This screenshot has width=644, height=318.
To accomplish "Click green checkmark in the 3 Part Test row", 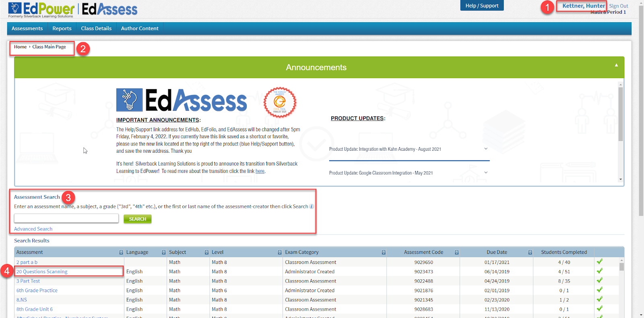I will coord(600,280).
